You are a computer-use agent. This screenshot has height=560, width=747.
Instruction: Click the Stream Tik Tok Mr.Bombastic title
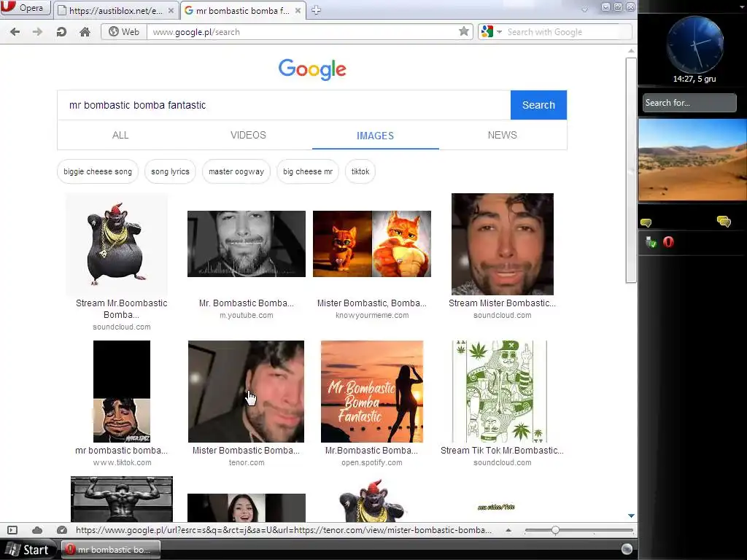point(502,451)
